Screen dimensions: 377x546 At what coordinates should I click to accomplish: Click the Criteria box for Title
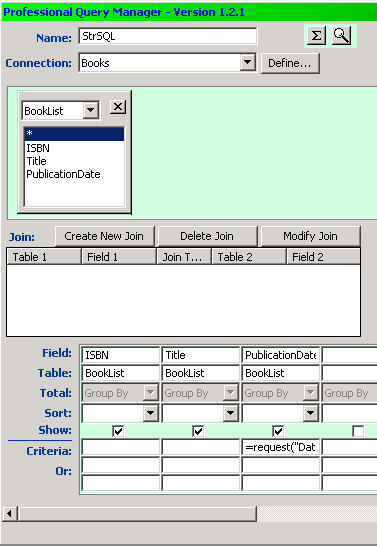[201, 447]
